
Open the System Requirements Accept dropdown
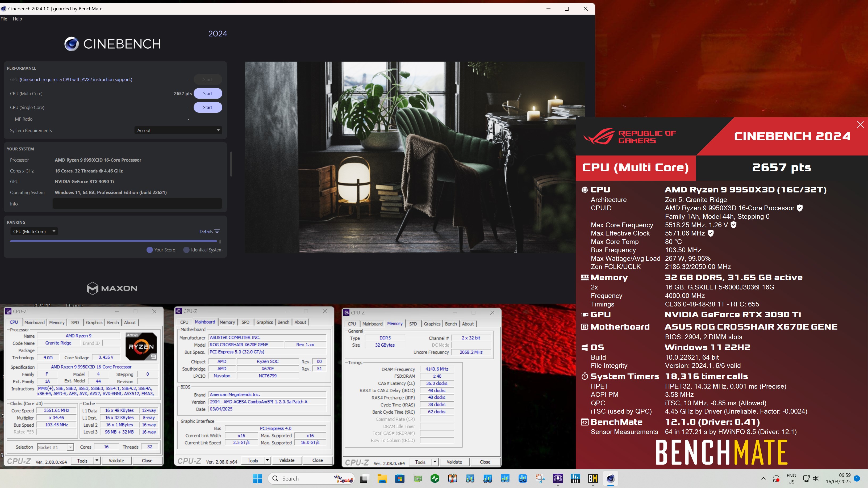178,130
